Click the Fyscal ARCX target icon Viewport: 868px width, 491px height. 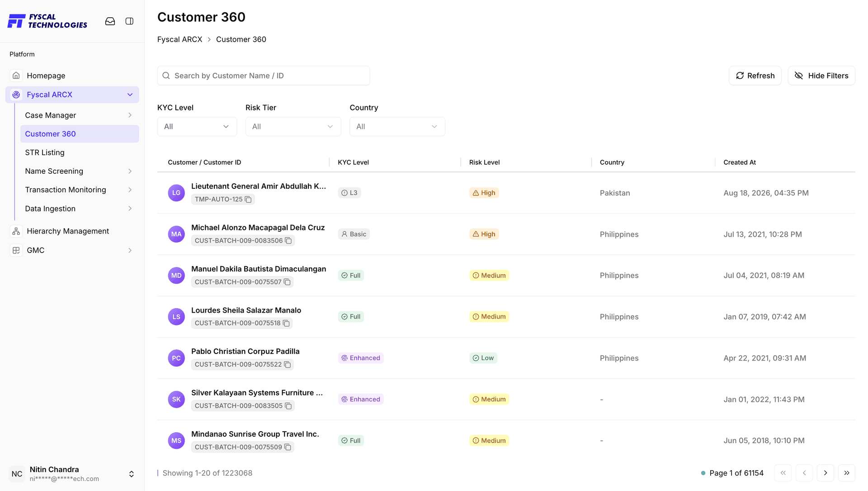[x=16, y=95]
